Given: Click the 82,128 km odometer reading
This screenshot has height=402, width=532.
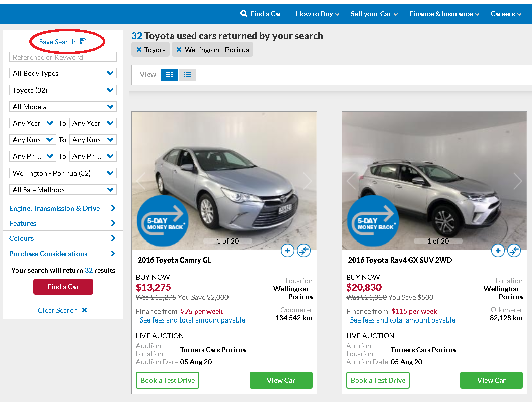Looking at the screenshot, I should (506, 318).
